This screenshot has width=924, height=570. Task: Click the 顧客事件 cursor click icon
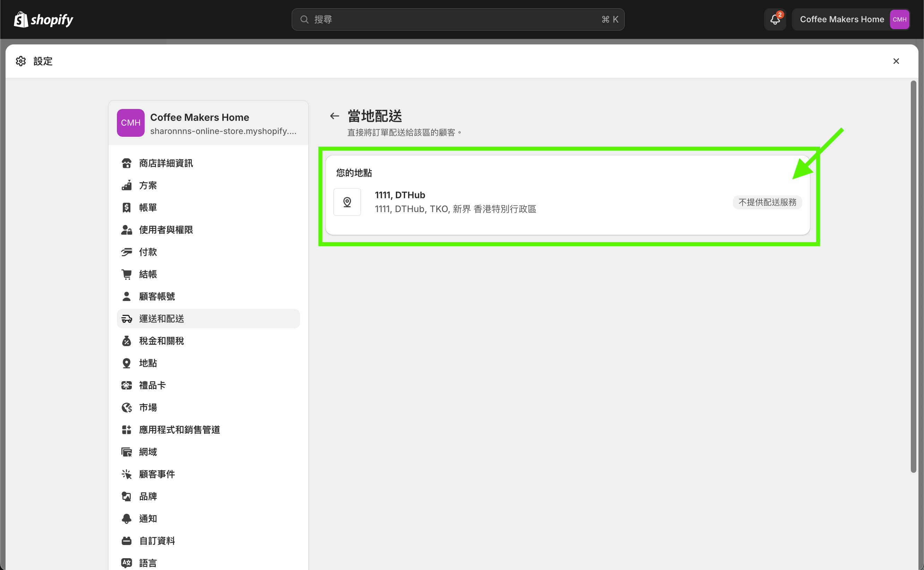pos(127,475)
